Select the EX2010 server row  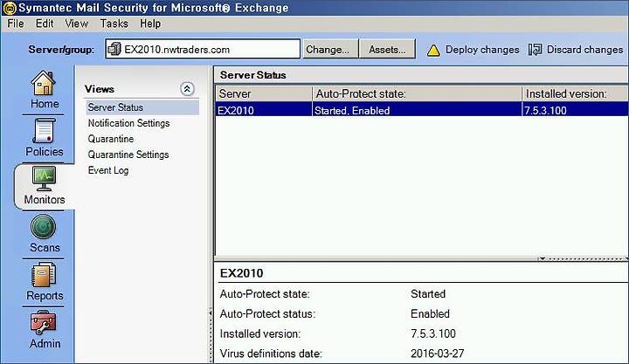click(422, 109)
